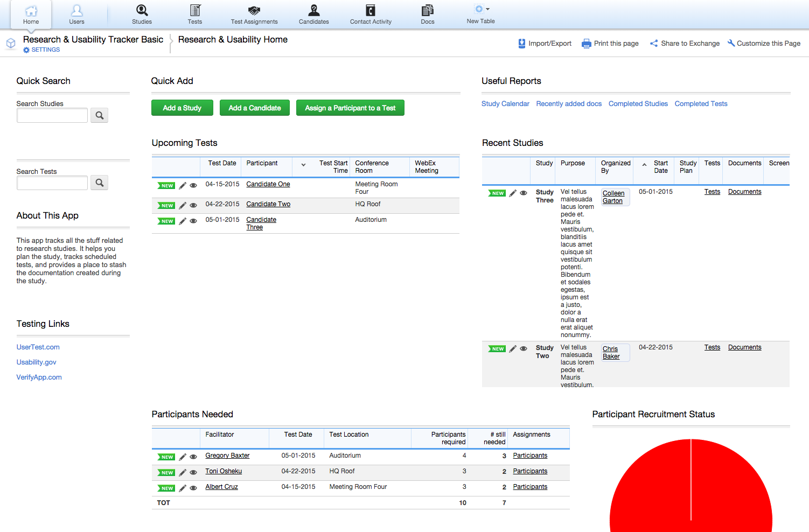Edit the Candidate One test row

tap(183, 186)
